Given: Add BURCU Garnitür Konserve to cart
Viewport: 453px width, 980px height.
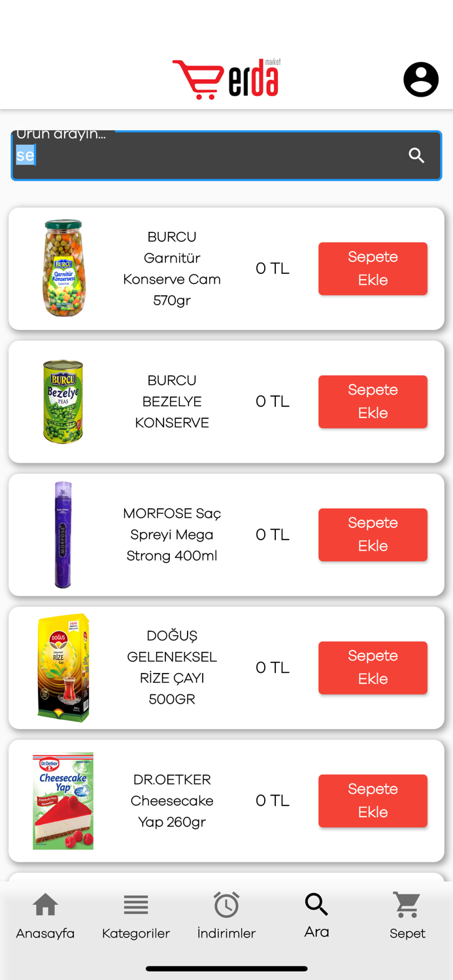Looking at the screenshot, I should click(x=373, y=269).
